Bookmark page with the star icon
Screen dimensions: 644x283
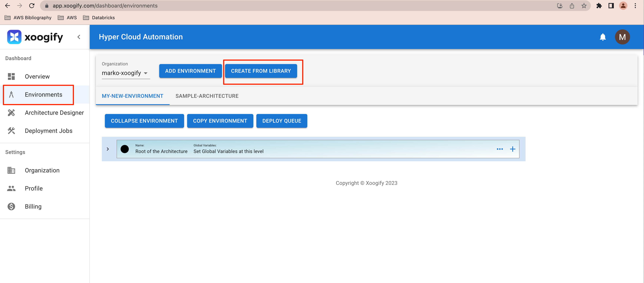584,6
